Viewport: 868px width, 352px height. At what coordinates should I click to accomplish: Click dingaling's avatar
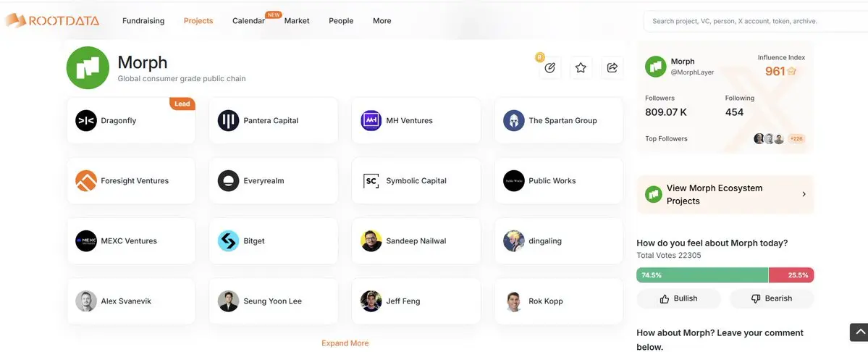514,241
